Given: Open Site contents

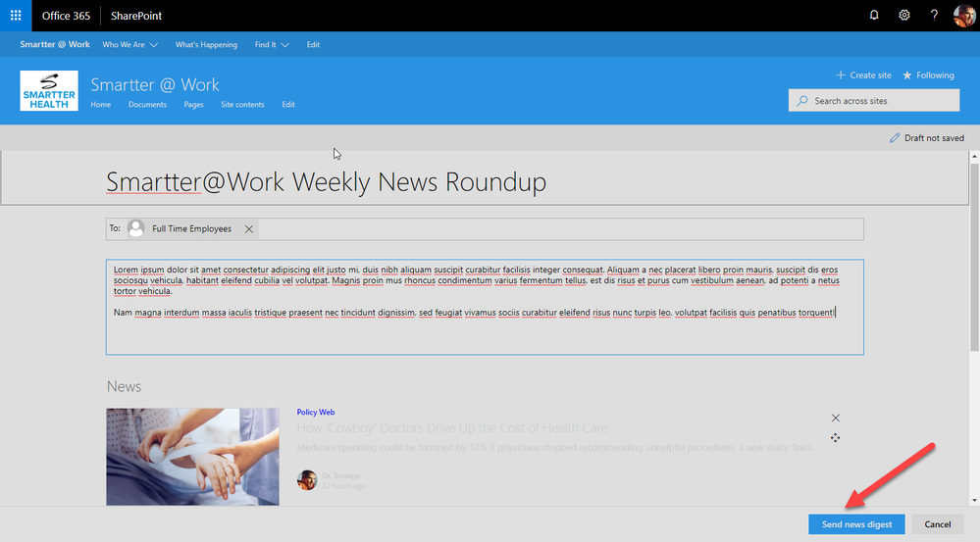Looking at the screenshot, I should [242, 104].
